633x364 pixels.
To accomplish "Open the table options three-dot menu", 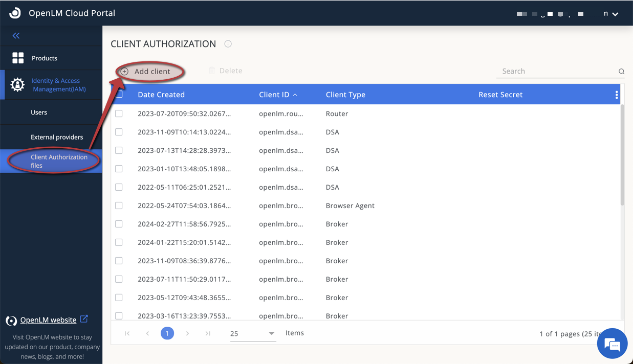I will click(616, 95).
